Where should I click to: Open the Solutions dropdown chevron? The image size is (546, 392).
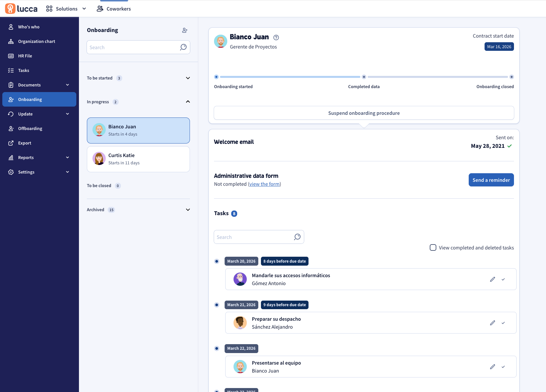pyautogui.click(x=84, y=9)
